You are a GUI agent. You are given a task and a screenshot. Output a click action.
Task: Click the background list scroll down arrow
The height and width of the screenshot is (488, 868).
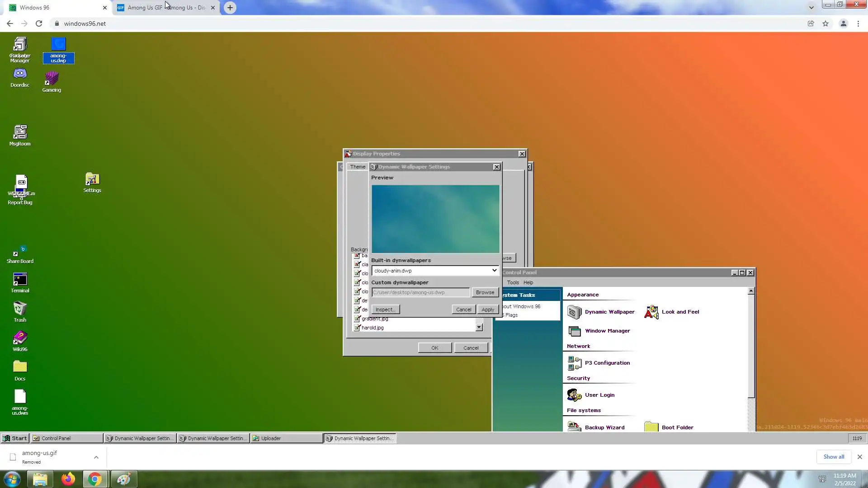(x=479, y=328)
